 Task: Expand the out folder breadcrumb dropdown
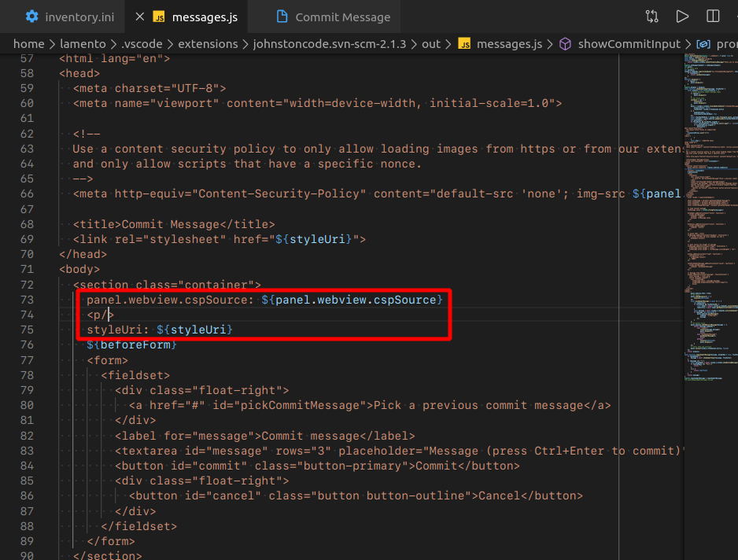coord(431,44)
